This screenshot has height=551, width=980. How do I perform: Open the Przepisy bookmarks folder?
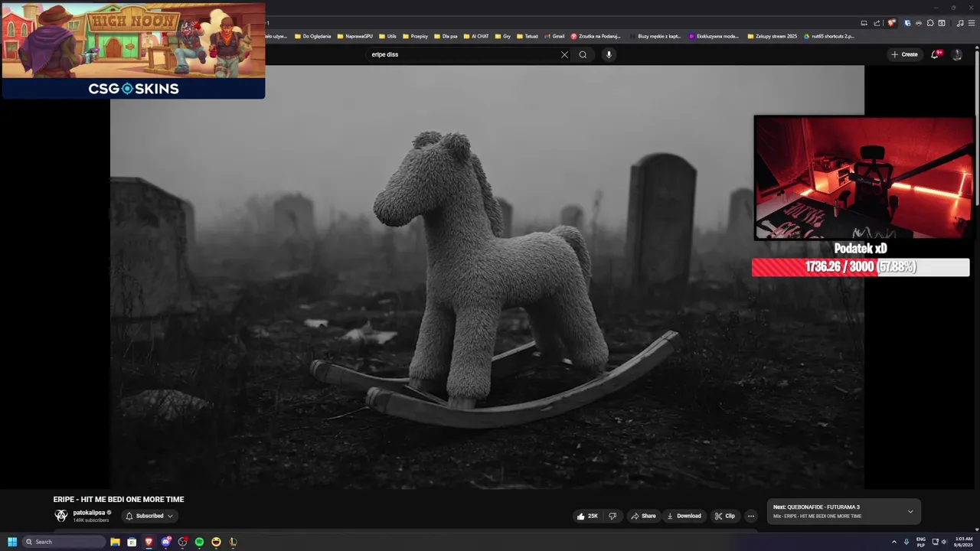coord(416,36)
